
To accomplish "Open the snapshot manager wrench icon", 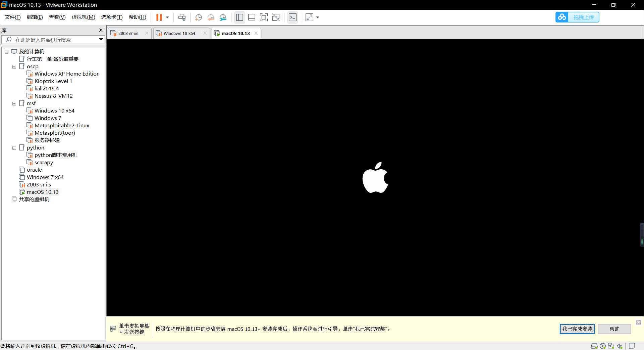I will coord(223,17).
